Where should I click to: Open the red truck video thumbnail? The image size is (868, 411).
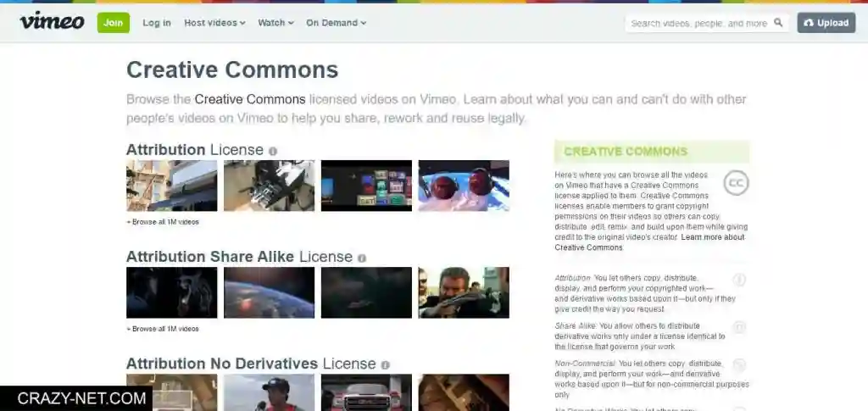[x=366, y=392]
